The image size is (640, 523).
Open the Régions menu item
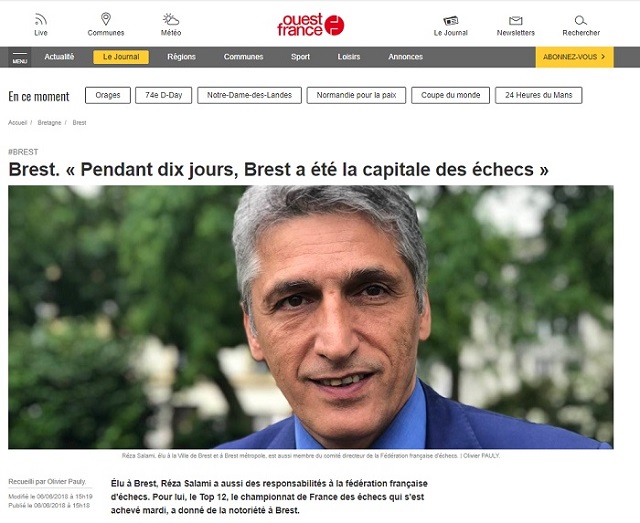pyautogui.click(x=181, y=57)
